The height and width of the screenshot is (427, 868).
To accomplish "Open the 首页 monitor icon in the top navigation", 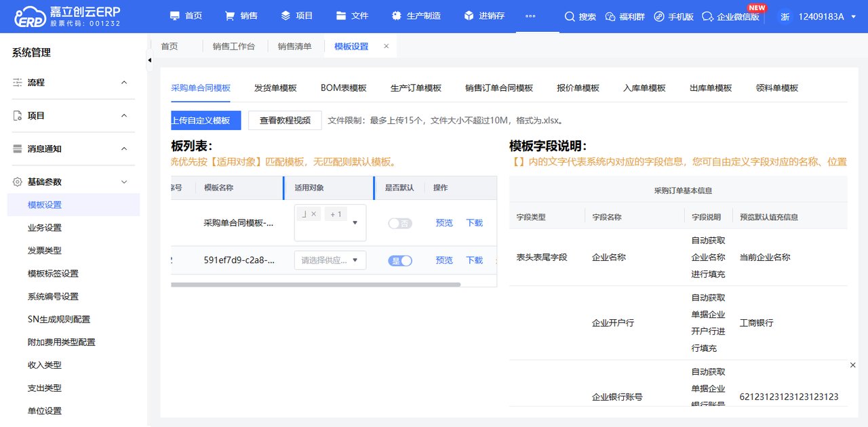I will pyautogui.click(x=175, y=16).
